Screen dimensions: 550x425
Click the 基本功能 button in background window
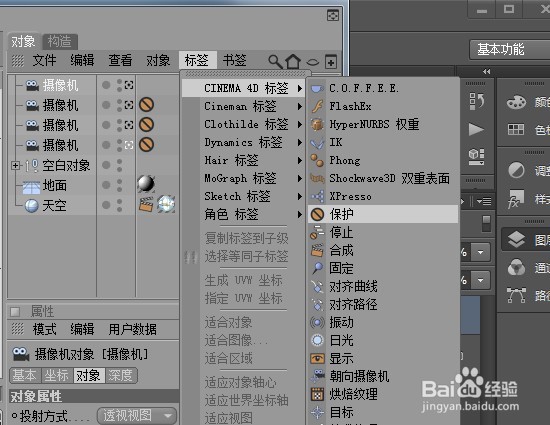click(509, 49)
